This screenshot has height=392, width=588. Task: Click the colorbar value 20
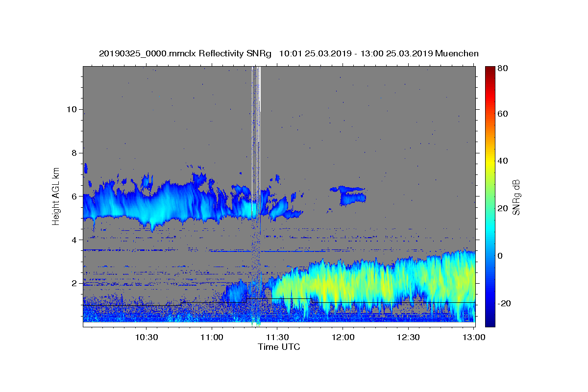[502, 208]
